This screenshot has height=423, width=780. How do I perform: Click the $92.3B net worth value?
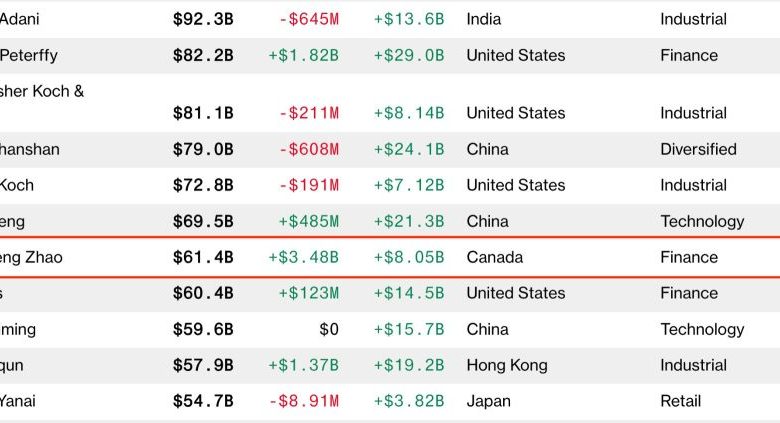pos(203,19)
